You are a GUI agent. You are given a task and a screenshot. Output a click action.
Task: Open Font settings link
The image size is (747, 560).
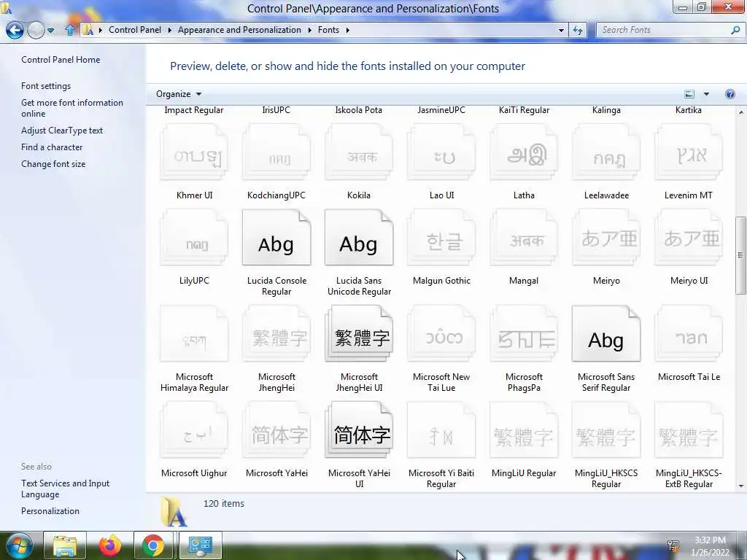click(46, 86)
